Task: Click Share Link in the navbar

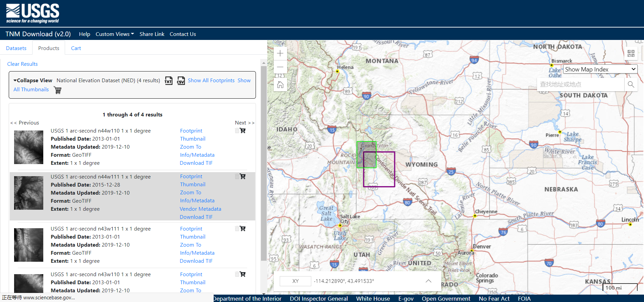Action: tap(152, 34)
